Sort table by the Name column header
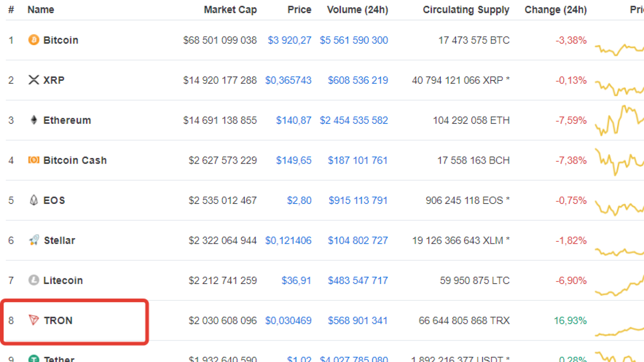The width and height of the screenshot is (644, 362). tap(41, 10)
